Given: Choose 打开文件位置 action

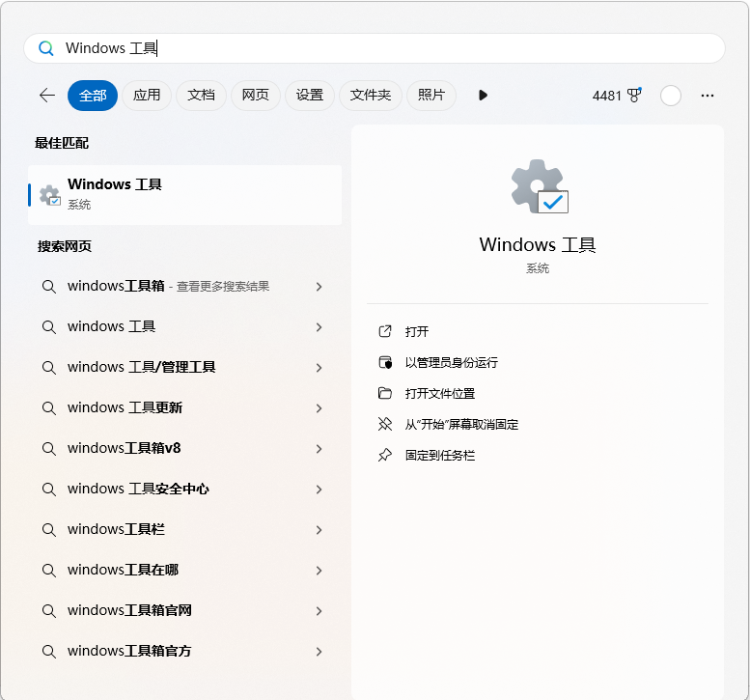Looking at the screenshot, I should click(x=440, y=394).
